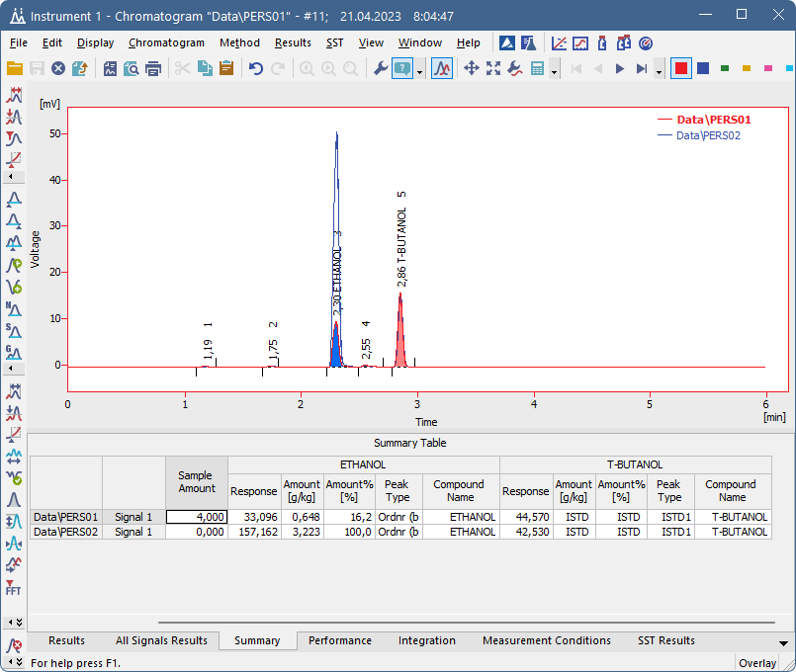Click the close chromatogram round X icon
796x672 pixels.
point(58,68)
